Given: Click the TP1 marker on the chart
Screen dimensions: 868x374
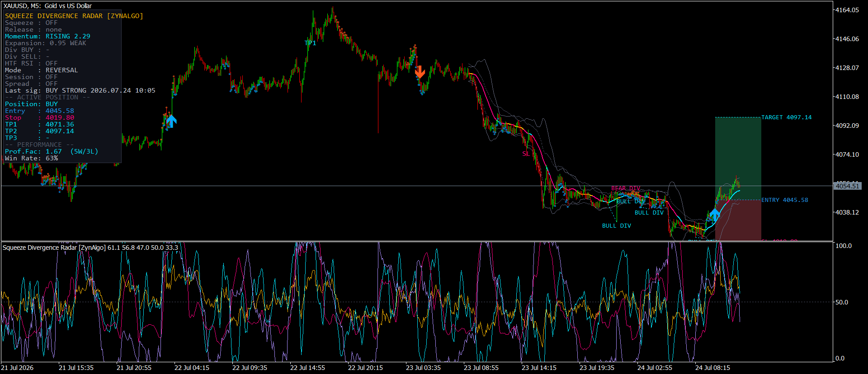Looking at the screenshot, I should 310,43.
